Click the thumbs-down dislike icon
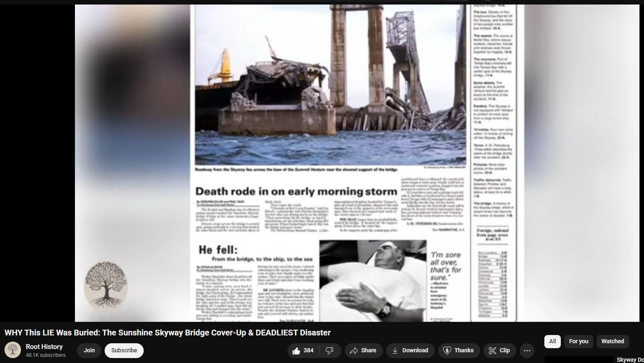This screenshot has width=644, height=363. click(329, 351)
